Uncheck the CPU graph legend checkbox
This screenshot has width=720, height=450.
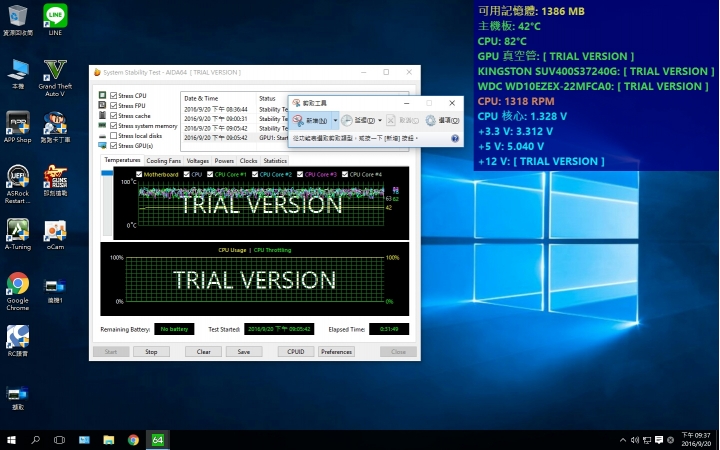[187, 174]
